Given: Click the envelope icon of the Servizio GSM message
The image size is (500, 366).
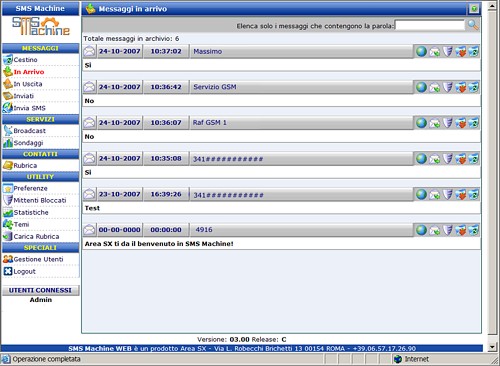Looking at the screenshot, I should pyautogui.click(x=89, y=87).
